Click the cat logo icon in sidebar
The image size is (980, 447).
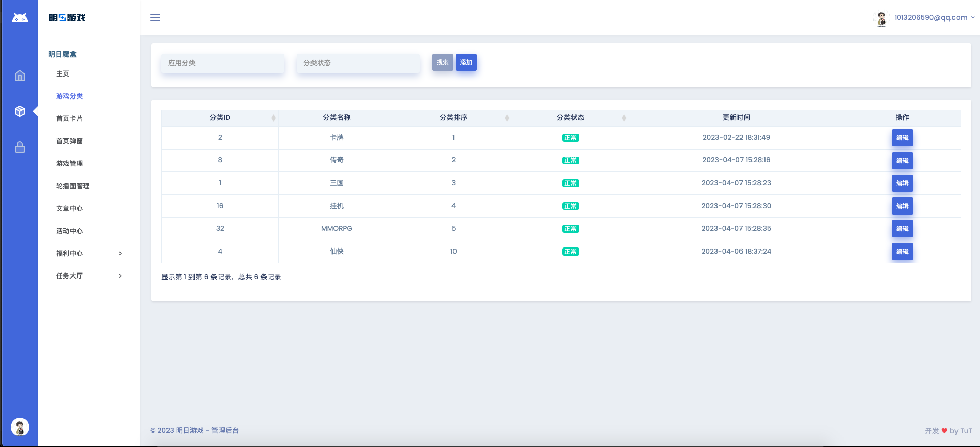point(20,18)
